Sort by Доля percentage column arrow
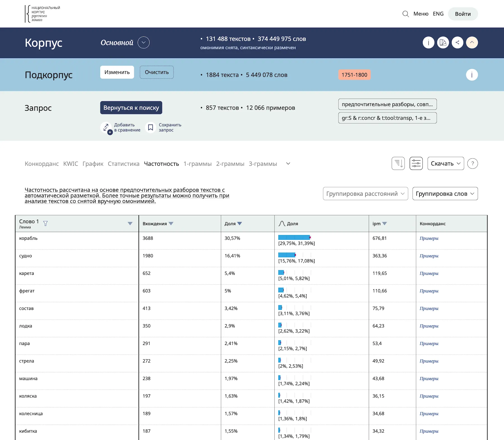Viewport: 504px width, 440px height. point(240,223)
